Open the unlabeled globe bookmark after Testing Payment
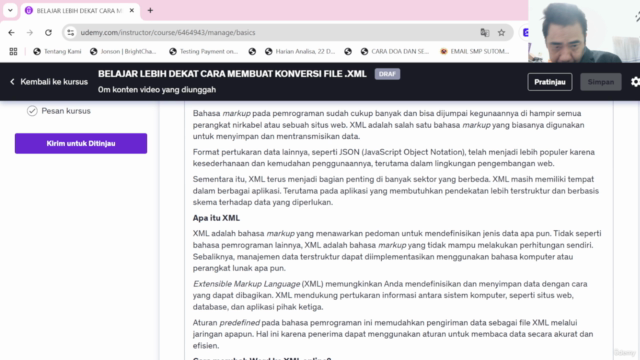 (252, 51)
